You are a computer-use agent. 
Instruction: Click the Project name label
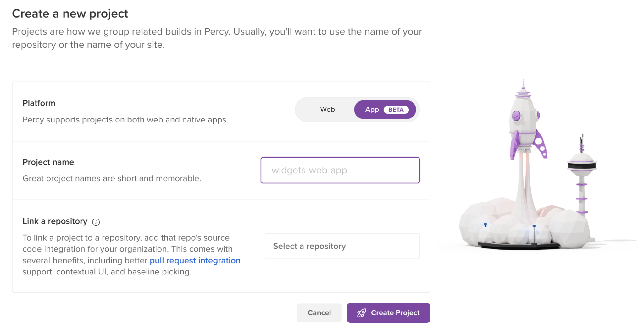[x=48, y=162]
